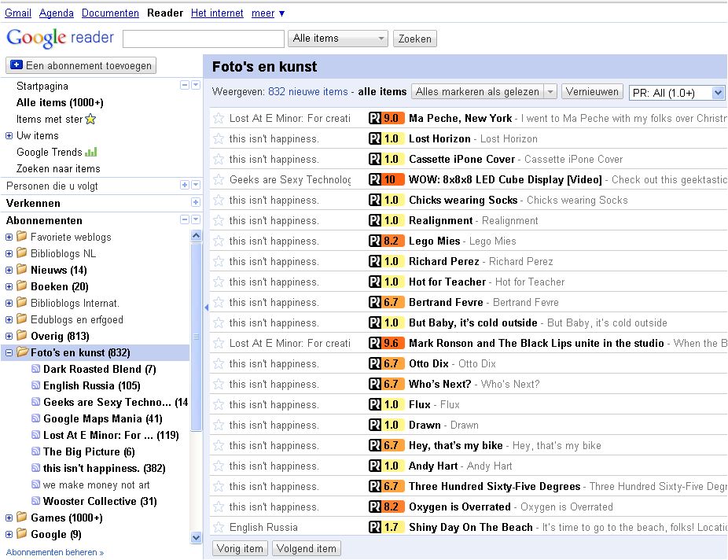Image resolution: width=728 pixels, height=560 pixels.
Task: Star the Otto Dix item
Action: [x=219, y=363]
